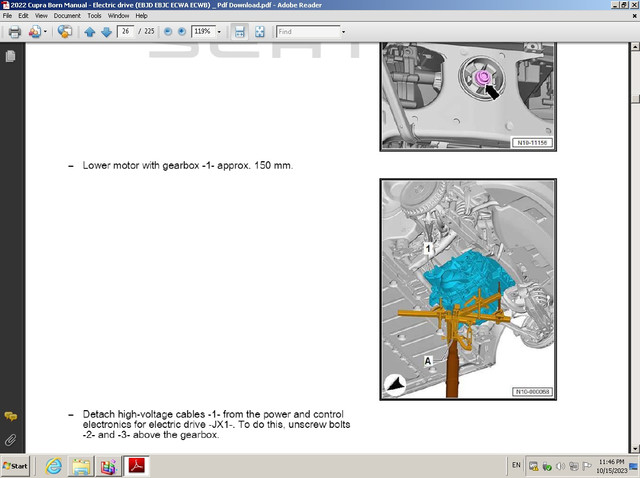Open the Attachments paperclip panel
The width and height of the screenshot is (640, 478).
coord(11,440)
